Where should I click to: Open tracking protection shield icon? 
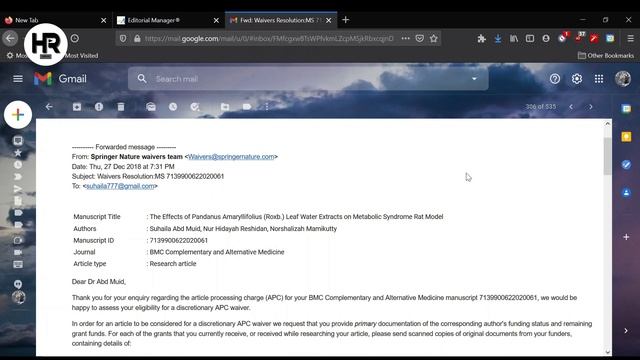click(x=123, y=38)
